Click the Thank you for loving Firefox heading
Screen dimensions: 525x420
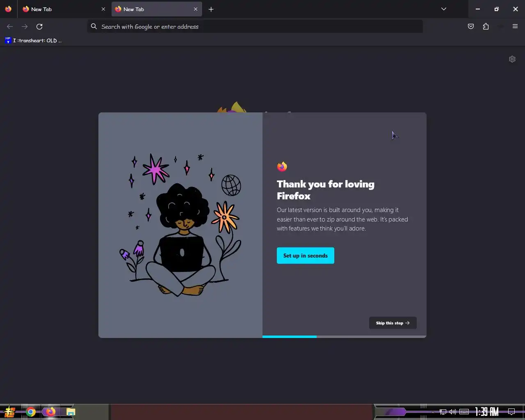click(326, 190)
